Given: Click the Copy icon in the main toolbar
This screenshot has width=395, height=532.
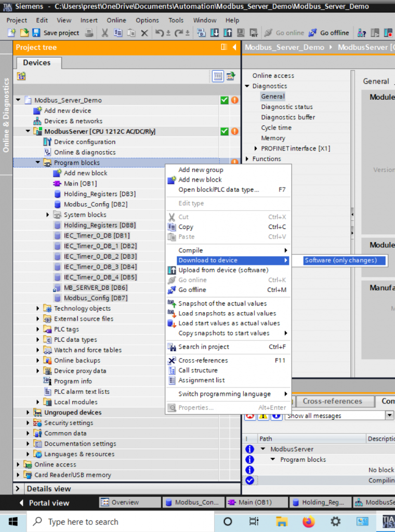Looking at the screenshot, I should click(x=118, y=33).
